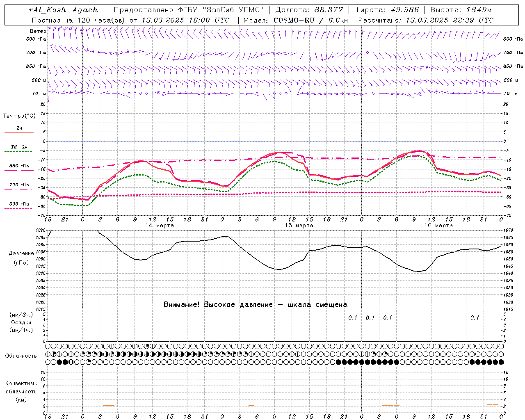The width and height of the screenshot is (525, 420).
Task: Click the dotted line sample under 500 гПа legend
Action: click(19, 208)
